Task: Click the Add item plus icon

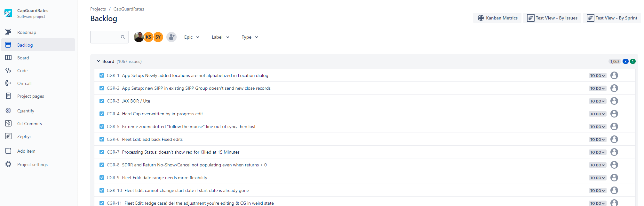Action: click(8, 151)
